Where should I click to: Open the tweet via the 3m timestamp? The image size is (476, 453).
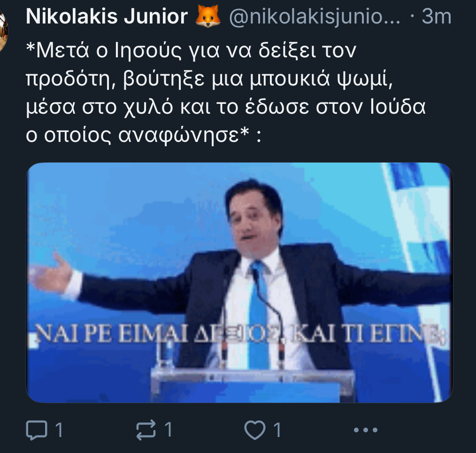pyautogui.click(x=436, y=16)
